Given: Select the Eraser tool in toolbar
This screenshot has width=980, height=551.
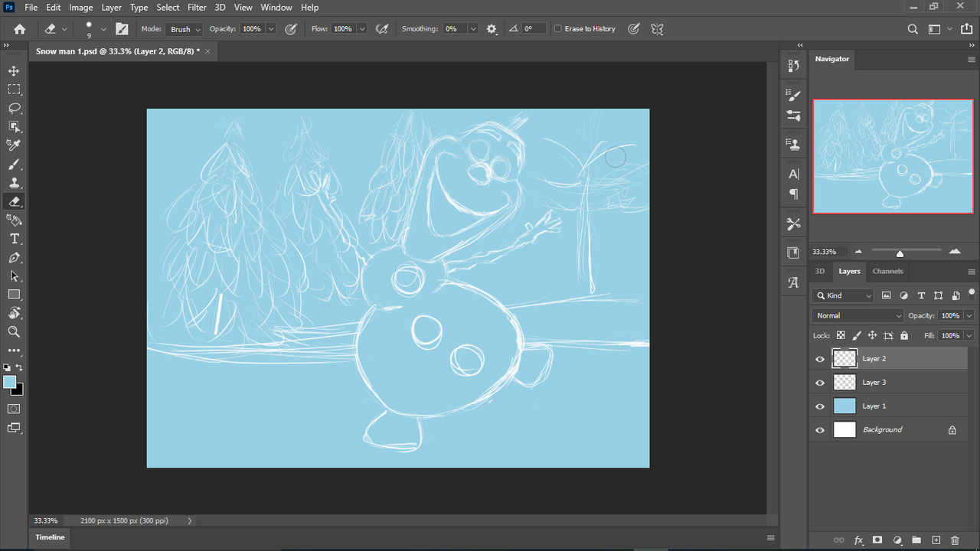Looking at the screenshot, I should tap(14, 201).
